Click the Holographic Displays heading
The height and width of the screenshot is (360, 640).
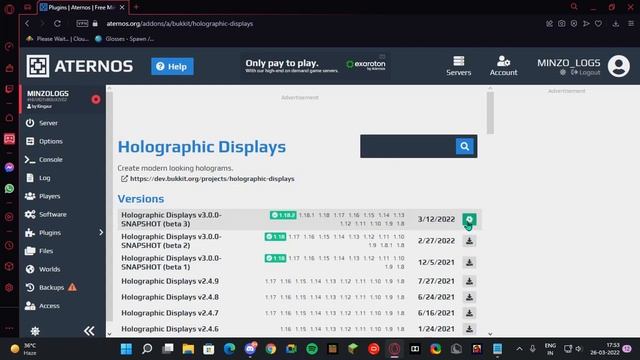(202, 147)
